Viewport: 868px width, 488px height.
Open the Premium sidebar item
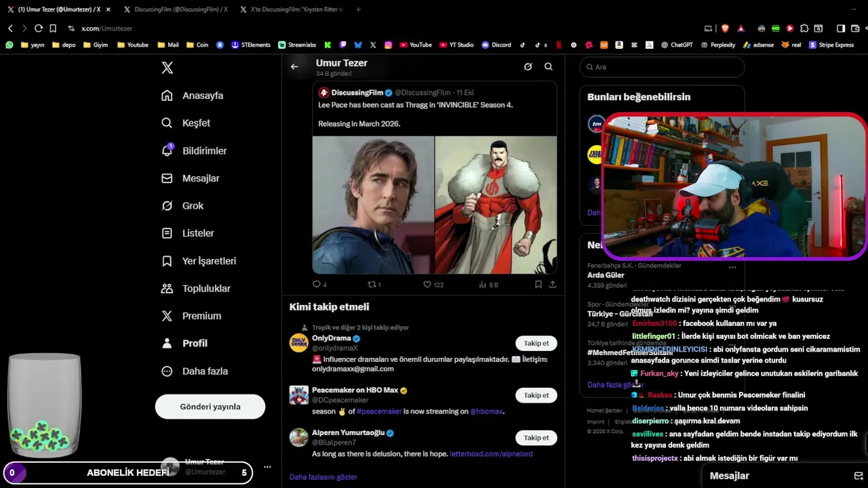pyautogui.click(x=191, y=316)
